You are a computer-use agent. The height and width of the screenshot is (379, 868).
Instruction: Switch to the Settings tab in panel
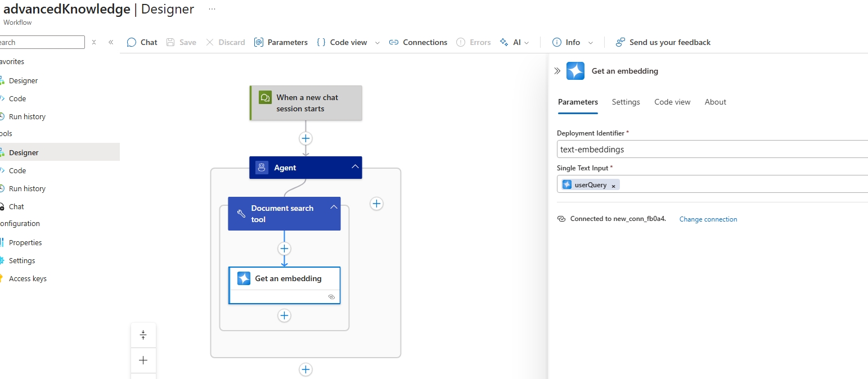coord(626,102)
